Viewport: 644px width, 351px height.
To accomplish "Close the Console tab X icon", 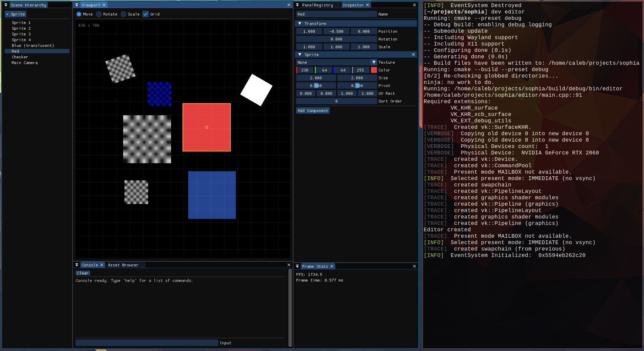I will [x=102, y=265].
